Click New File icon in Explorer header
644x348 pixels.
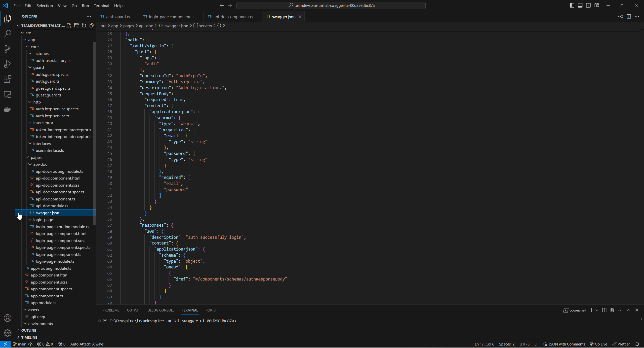click(x=69, y=25)
